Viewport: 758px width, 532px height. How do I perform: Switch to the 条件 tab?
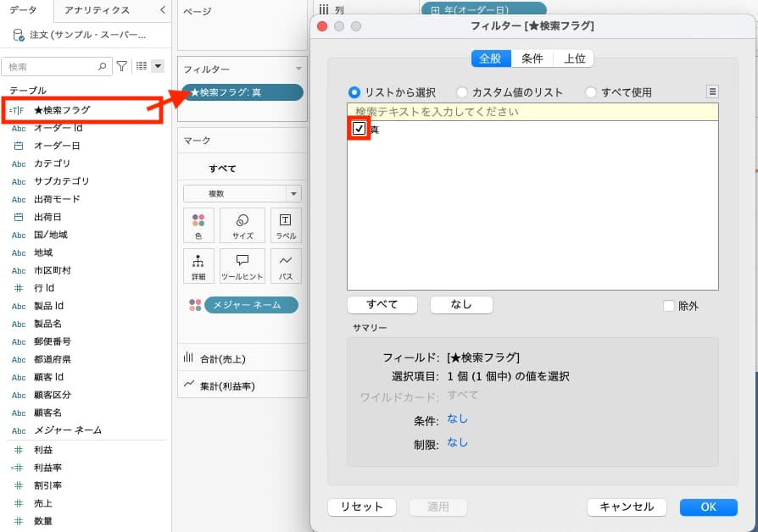[532, 58]
